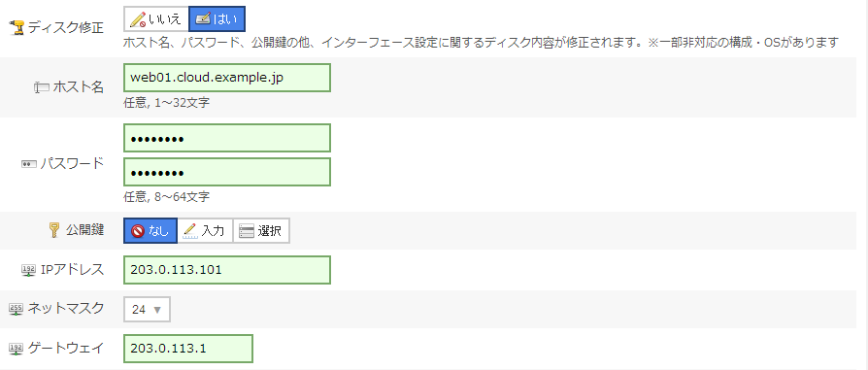Image resolution: width=868 pixels, height=370 pixels.
Task: Click the ネットマスク 255 icon
Action: tap(17, 309)
